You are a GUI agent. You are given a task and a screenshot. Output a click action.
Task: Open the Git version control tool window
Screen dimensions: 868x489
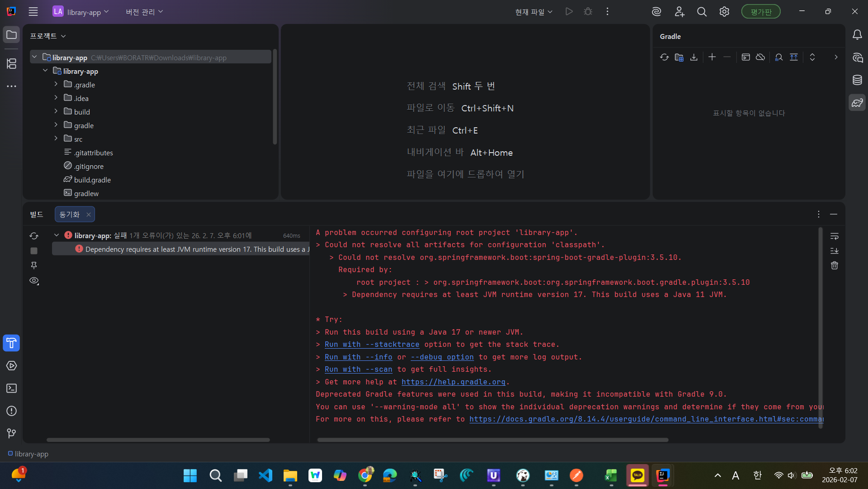(11, 433)
